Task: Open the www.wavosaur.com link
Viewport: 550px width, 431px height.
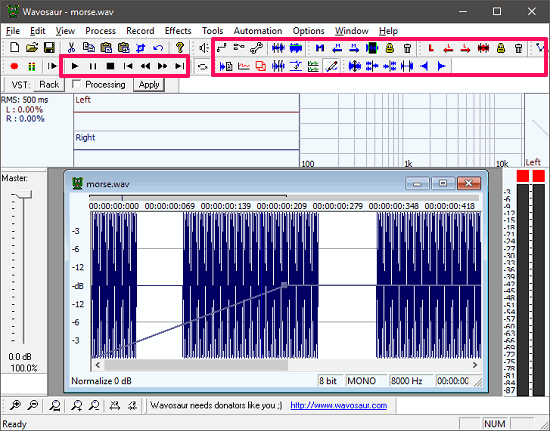Action: [338, 405]
